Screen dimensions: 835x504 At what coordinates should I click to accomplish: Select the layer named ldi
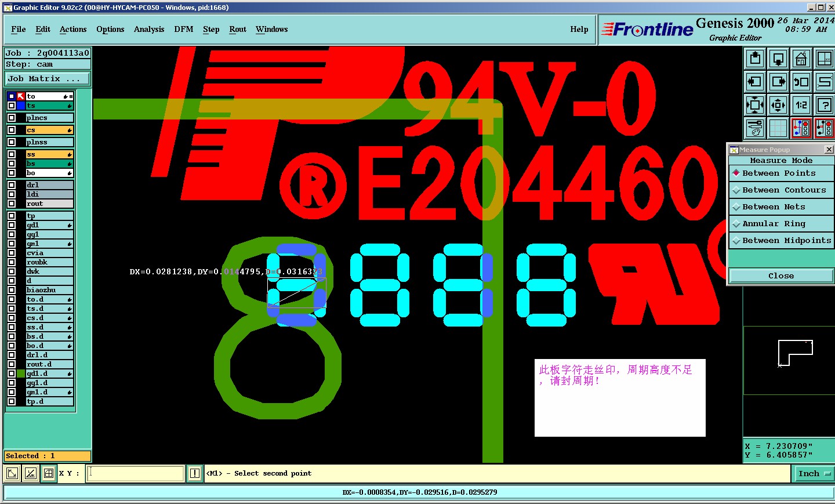tap(50, 194)
